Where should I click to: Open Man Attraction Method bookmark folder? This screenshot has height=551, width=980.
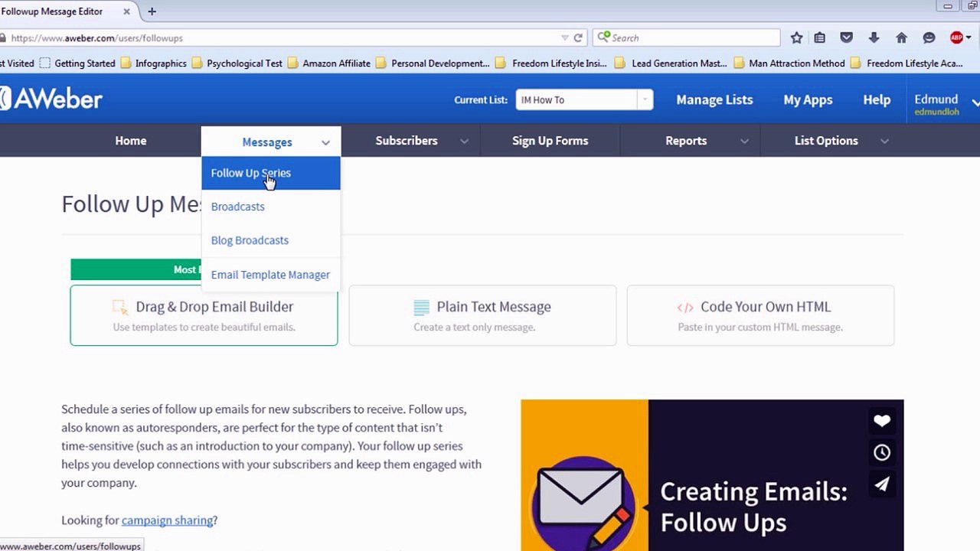click(789, 64)
